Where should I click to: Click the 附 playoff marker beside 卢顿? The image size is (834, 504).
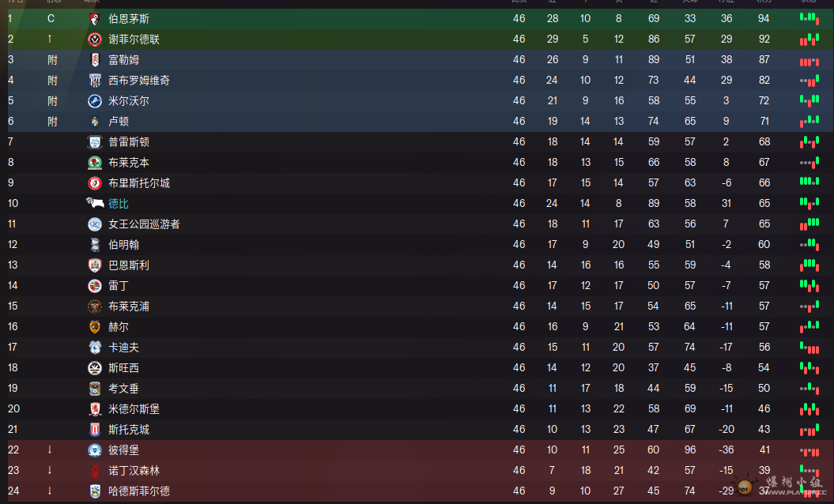(x=52, y=121)
